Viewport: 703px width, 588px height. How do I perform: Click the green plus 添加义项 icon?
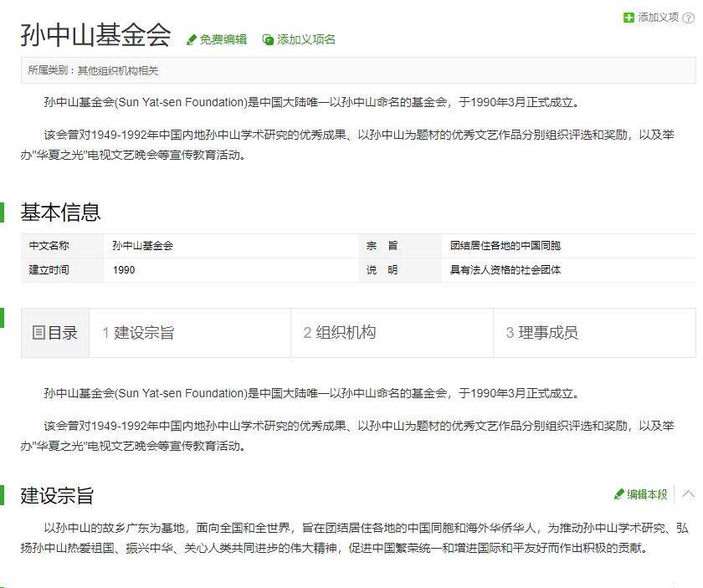pos(629,18)
